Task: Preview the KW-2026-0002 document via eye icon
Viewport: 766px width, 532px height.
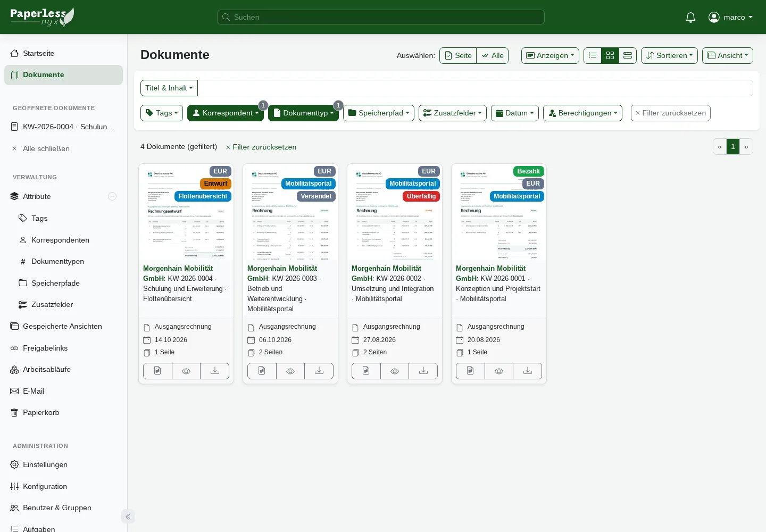Action: coord(395,371)
